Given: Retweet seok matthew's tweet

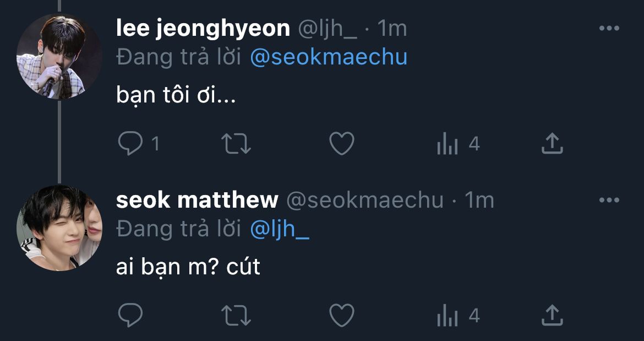Looking at the screenshot, I should click(236, 316).
